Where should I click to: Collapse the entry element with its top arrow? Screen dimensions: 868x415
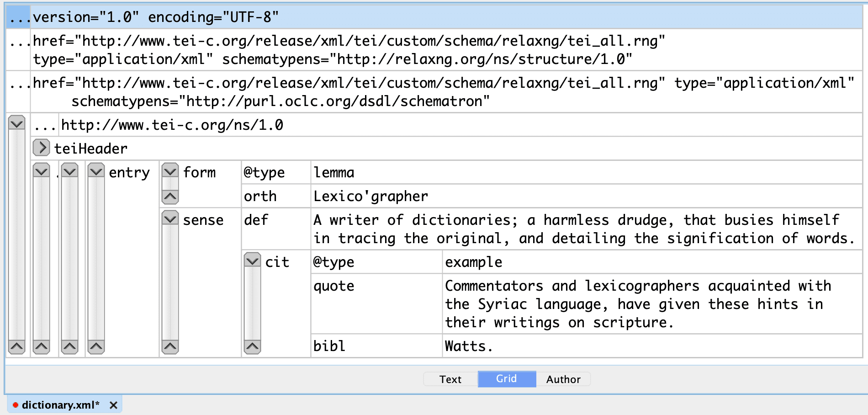tap(96, 171)
